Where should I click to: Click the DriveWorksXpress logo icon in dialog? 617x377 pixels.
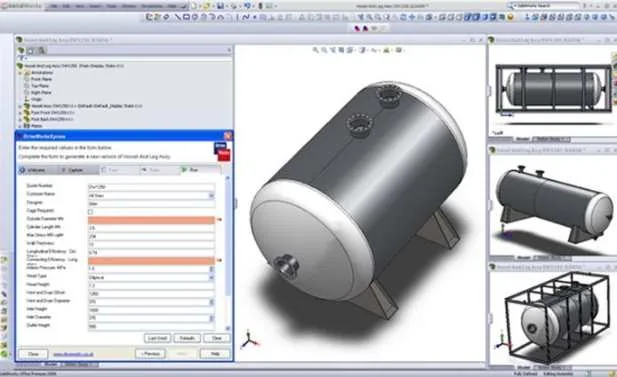(222, 152)
